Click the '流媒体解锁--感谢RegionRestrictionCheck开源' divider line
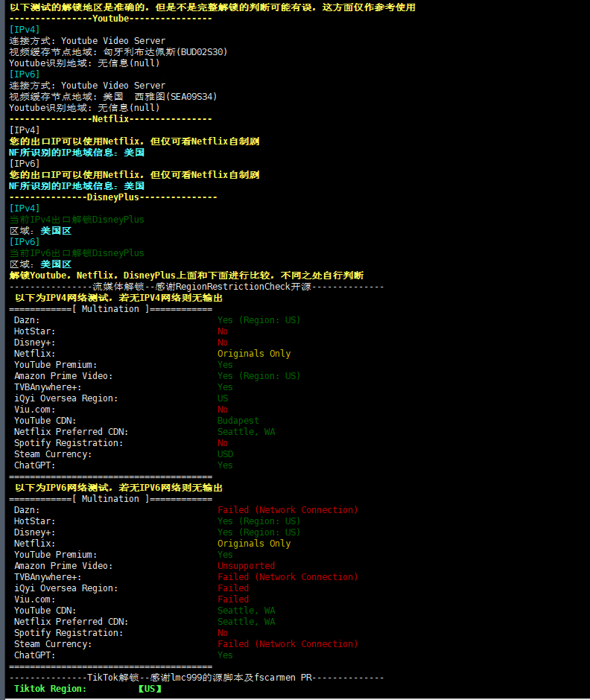 click(197, 287)
